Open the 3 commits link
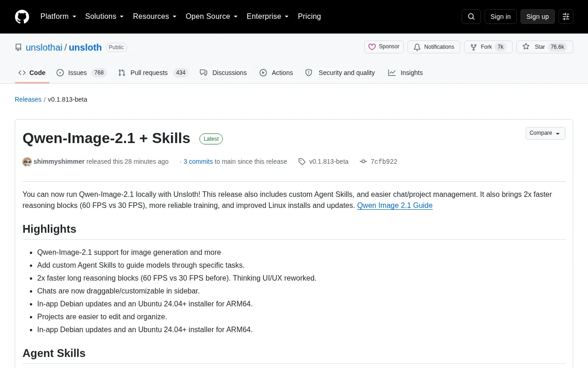This screenshot has width=588, height=368. 198,161
